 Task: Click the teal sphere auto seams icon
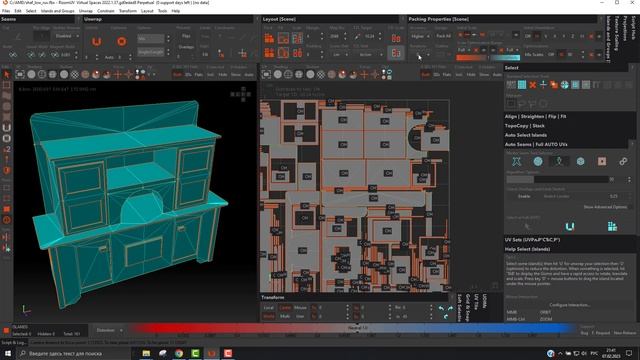[538, 162]
